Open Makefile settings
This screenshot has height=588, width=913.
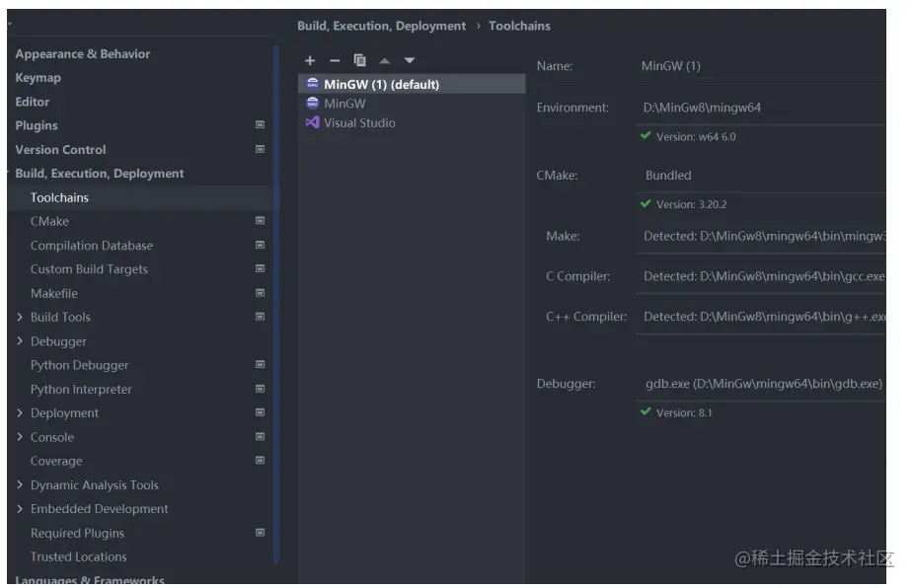click(x=53, y=293)
